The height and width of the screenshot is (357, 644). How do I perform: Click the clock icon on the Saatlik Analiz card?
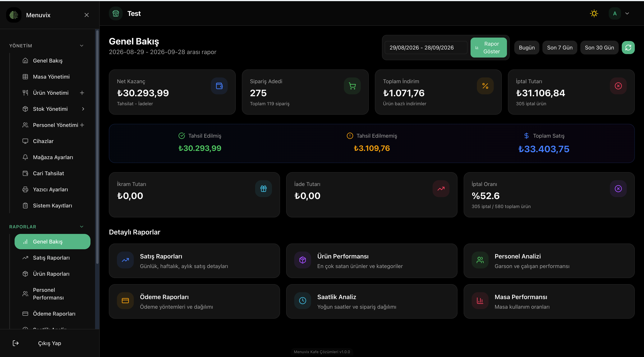pos(303,301)
